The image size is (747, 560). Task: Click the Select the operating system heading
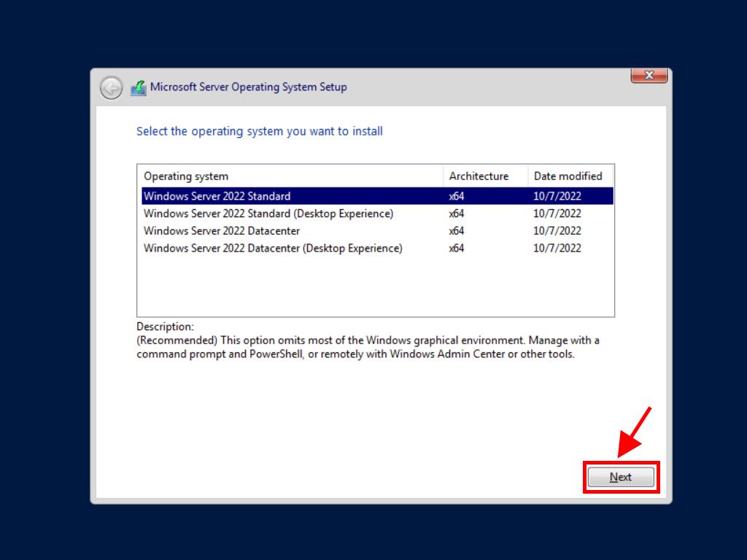click(260, 131)
